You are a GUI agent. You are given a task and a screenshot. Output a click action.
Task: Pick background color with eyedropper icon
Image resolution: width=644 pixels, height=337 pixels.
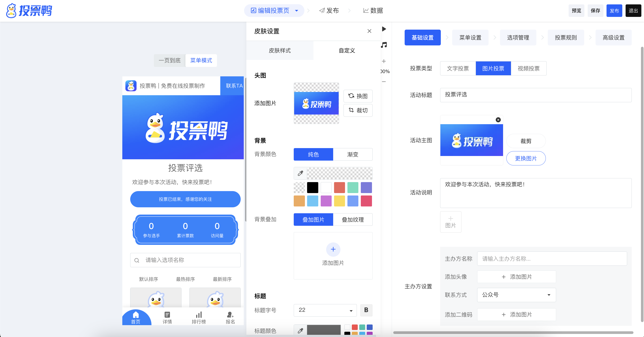300,173
